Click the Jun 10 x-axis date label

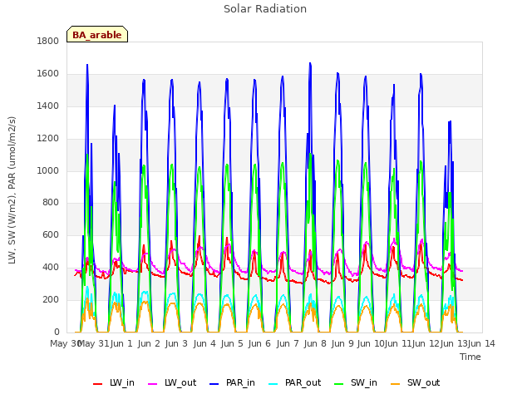tap(372, 343)
